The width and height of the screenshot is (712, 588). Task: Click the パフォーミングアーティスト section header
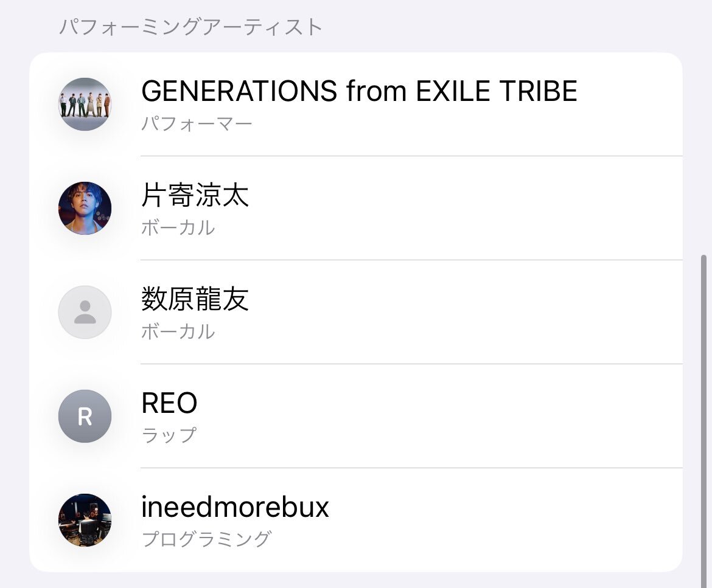(x=190, y=27)
